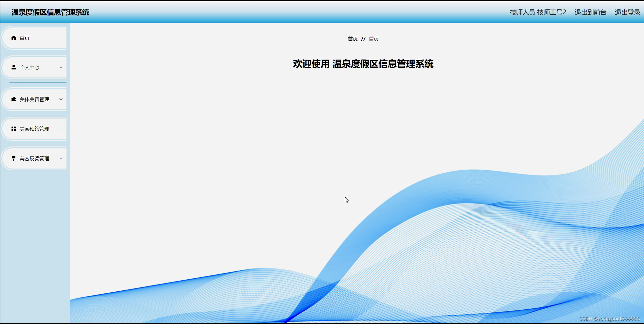Click the brush icon beside 美容反馈管理
The image size is (644, 324).
click(14, 158)
